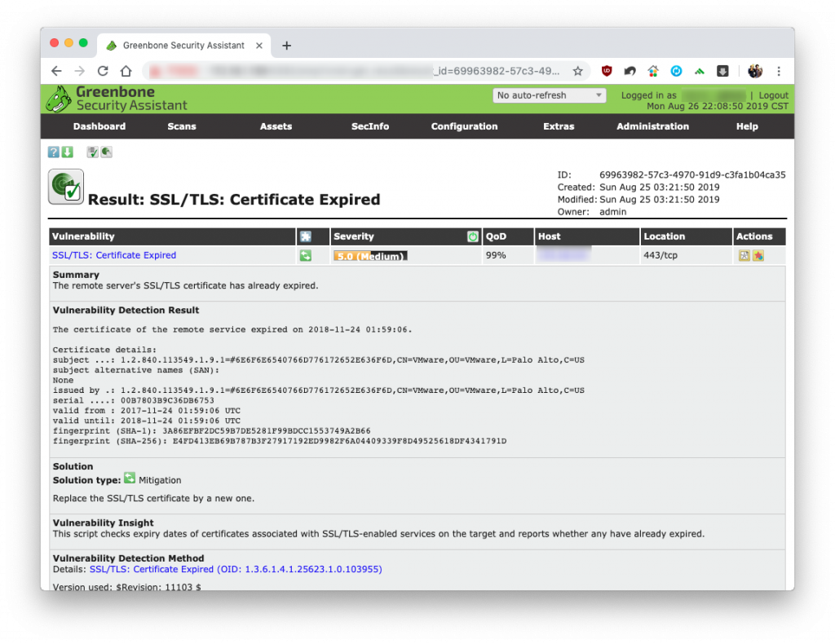Open the Chrome three-dot menu
The width and height of the screenshot is (835, 644).
(x=779, y=71)
